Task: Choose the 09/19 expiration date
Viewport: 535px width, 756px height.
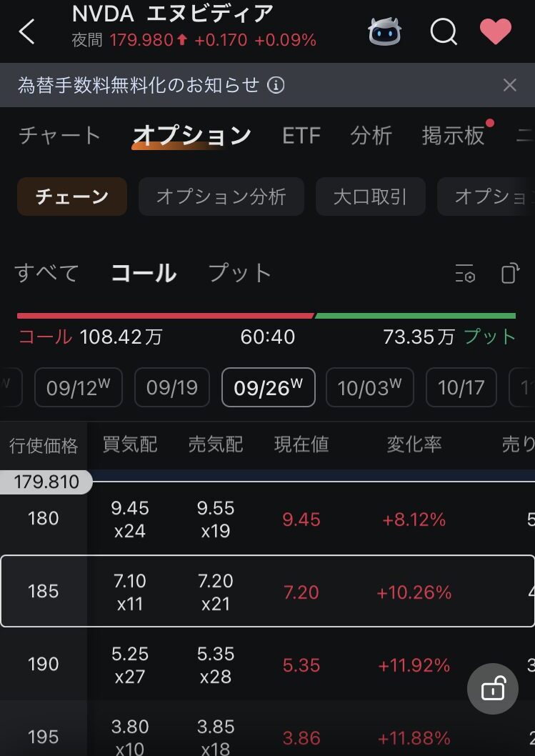Action: pyautogui.click(x=171, y=387)
